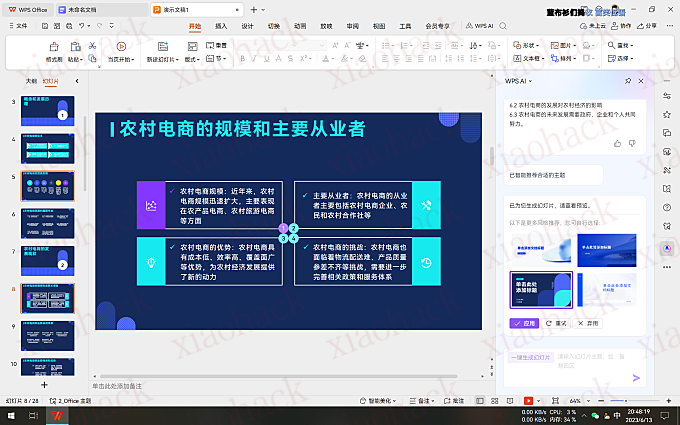Click the Annotate (批注) button in status bar
Image resolution: width=680 pixels, height=425 pixels.
coord(454,401)
